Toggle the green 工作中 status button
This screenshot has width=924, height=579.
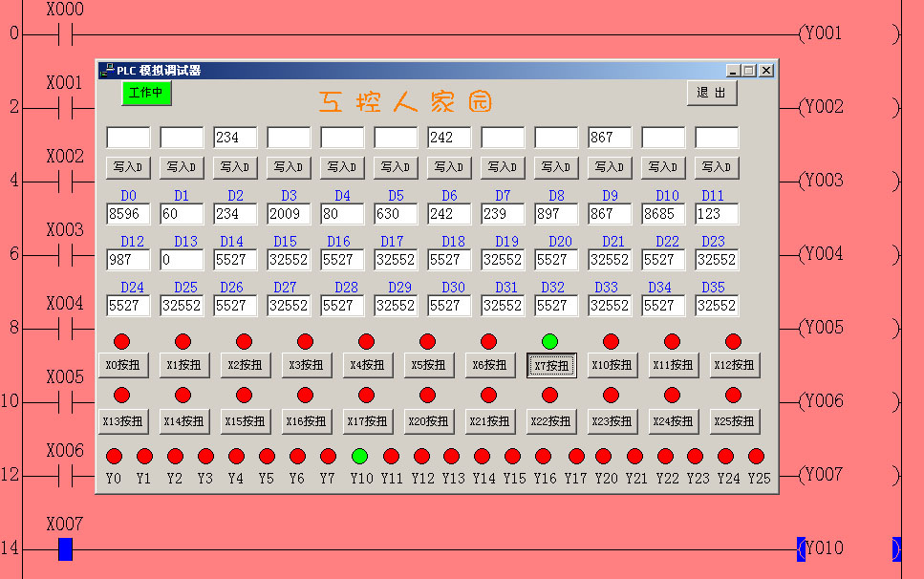146,93
